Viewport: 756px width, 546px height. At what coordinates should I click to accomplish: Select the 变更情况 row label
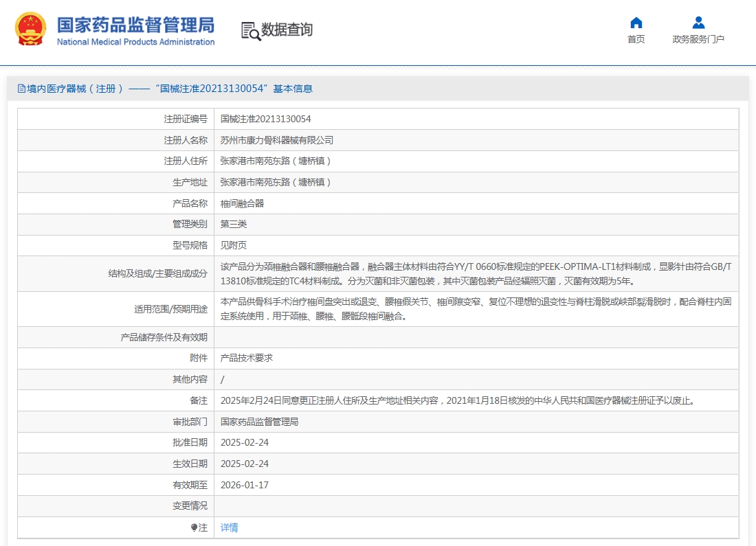click(x=190, y=505)
